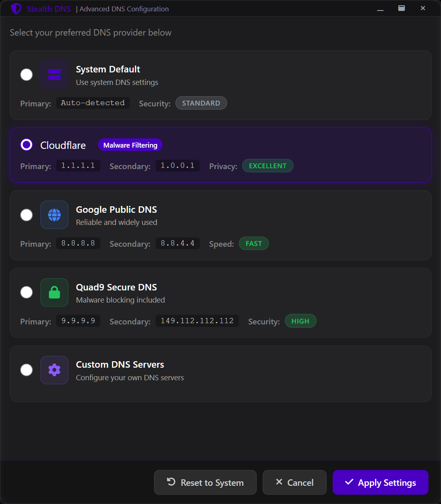Image resolution: width=441 pixels, height=504 pixels.
Task: Click the Custom DNS Servers gear icon
Action: [54, 370]
